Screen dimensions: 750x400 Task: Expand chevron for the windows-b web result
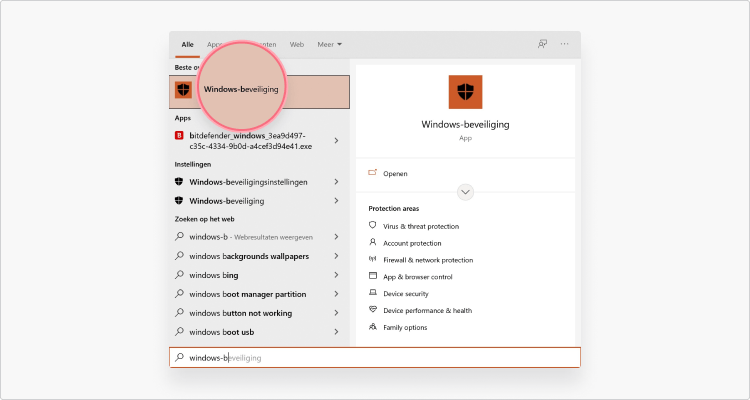click(336, 237)
